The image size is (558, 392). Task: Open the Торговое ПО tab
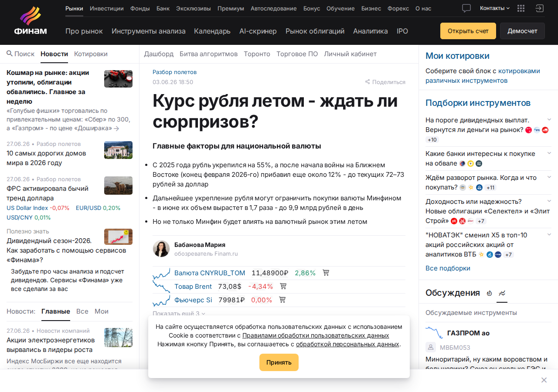(x=297, y=54)
